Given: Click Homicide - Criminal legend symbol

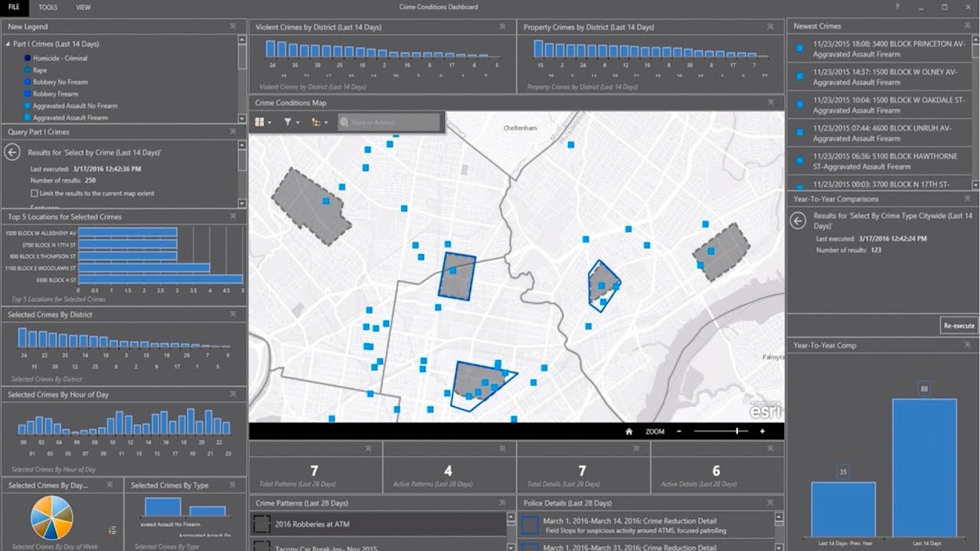Looking at the screenshot, I should pos(28,58).
